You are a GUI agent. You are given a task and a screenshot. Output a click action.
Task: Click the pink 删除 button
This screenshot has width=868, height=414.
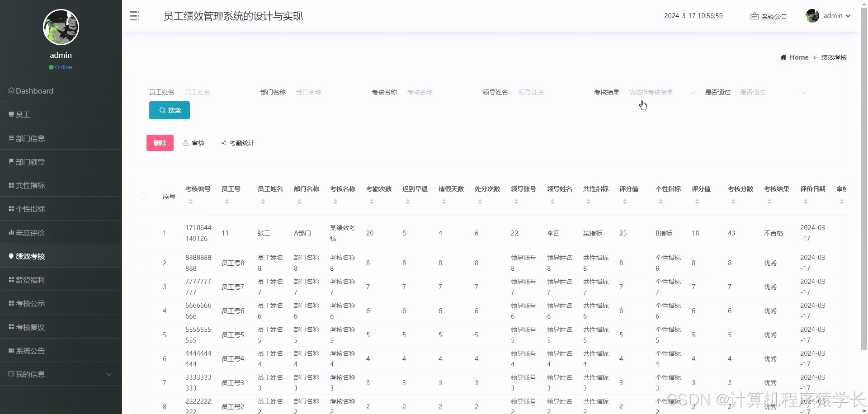160,143
